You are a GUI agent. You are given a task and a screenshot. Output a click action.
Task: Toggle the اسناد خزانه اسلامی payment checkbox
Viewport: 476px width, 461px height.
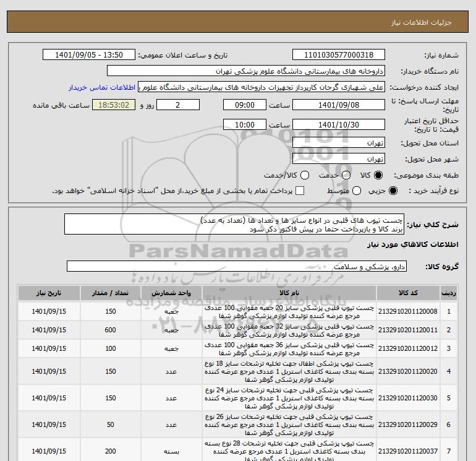(300, 191)
